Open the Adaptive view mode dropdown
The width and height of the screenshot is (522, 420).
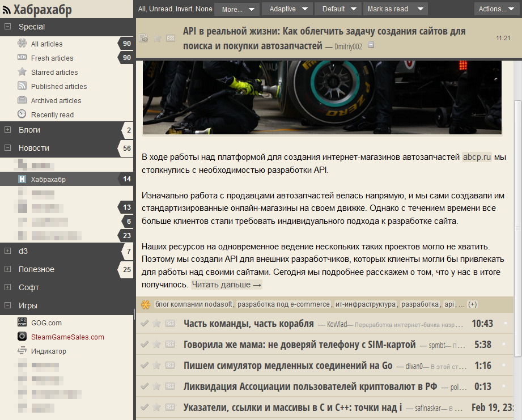click(x=287, y=9)
